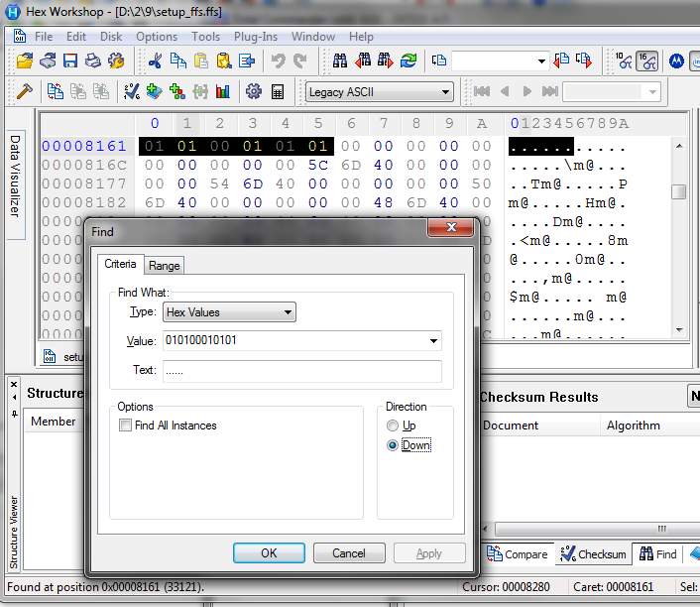Open the Tools menu
The image size is (700, 607).
[x=206, y=36]
